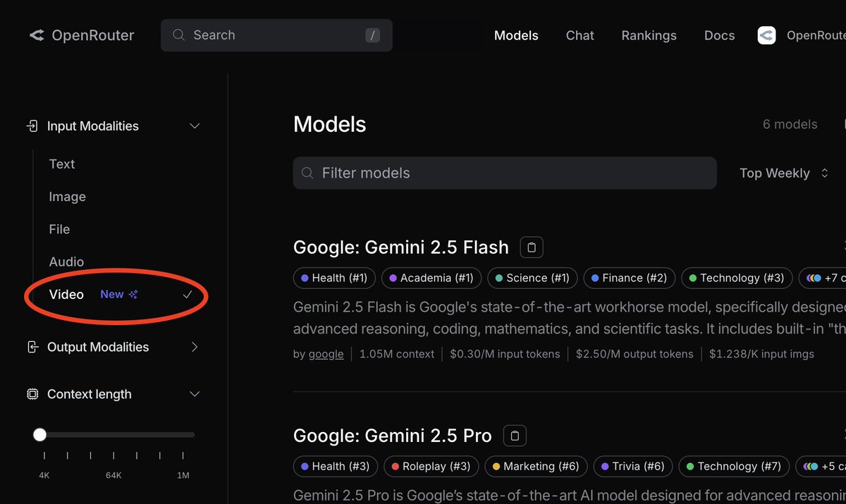The width and height of the screenshot is (846, 504).
Task: Click magnifier icon in Filter models field
Action: pyautogui.click(x=307, y=173)
